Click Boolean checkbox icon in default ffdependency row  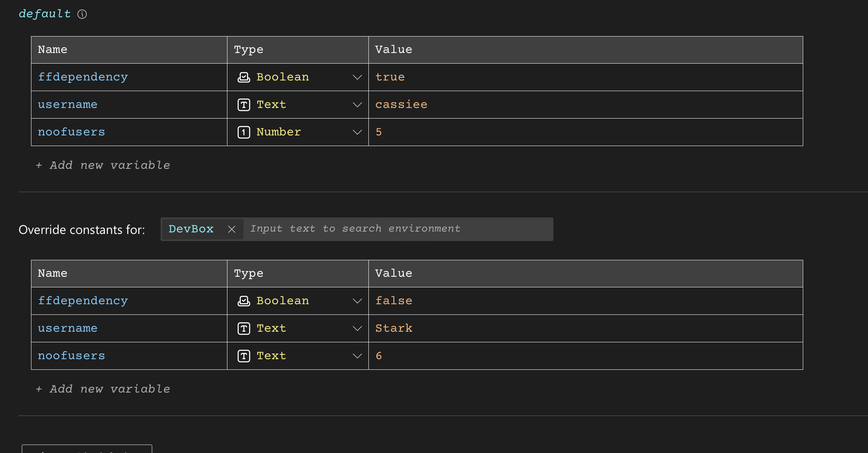point(244,77)
